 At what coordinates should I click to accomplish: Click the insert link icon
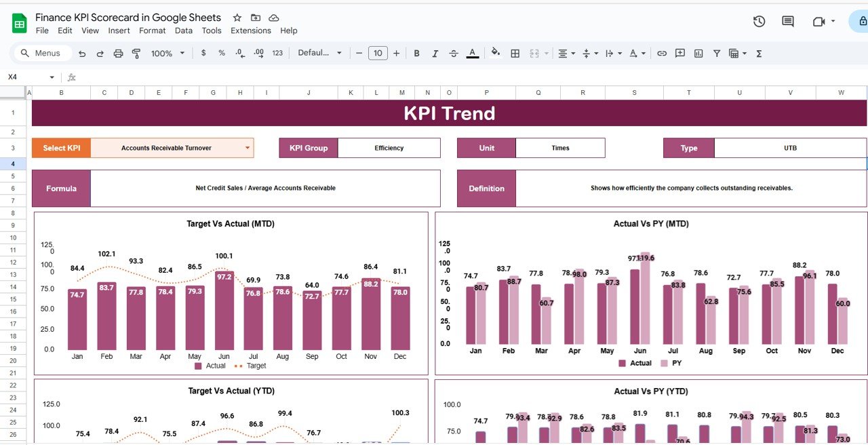coord(662,54)
